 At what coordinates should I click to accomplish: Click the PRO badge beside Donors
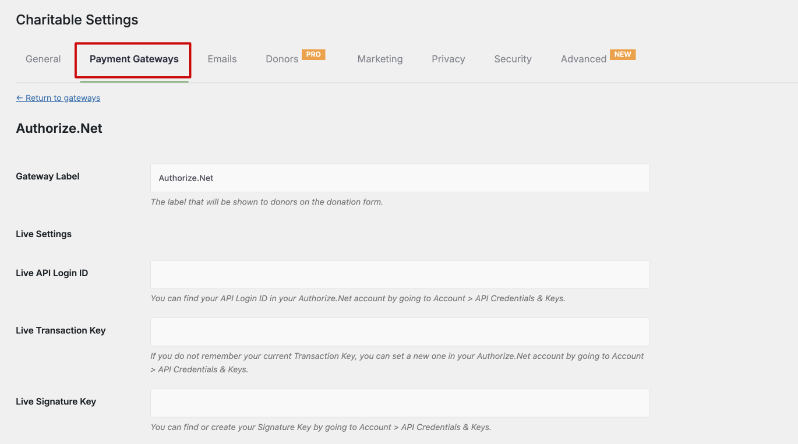pyautogui.click(x=314, y=54)
